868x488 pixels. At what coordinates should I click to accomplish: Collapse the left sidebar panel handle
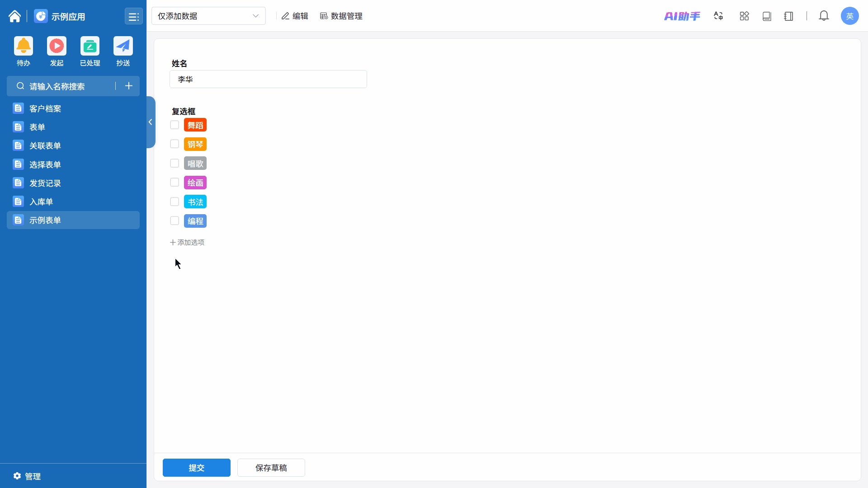point(151,122)
